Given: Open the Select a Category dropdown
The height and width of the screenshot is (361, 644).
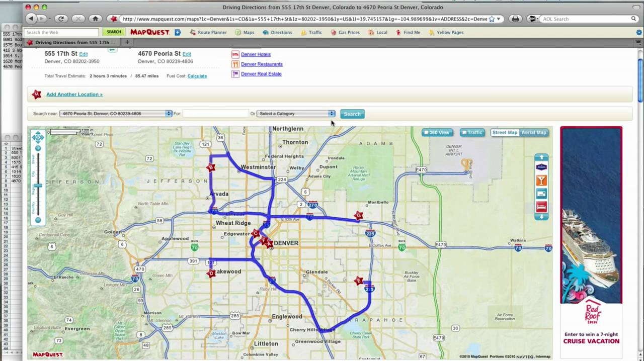Looking at the screenshot, I should tap(331, 113).
